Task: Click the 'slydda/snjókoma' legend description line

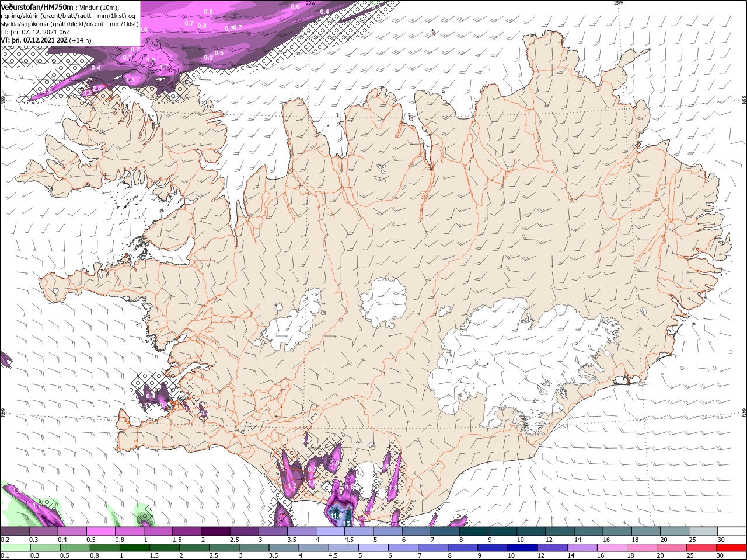Action: tap(69, 24)
